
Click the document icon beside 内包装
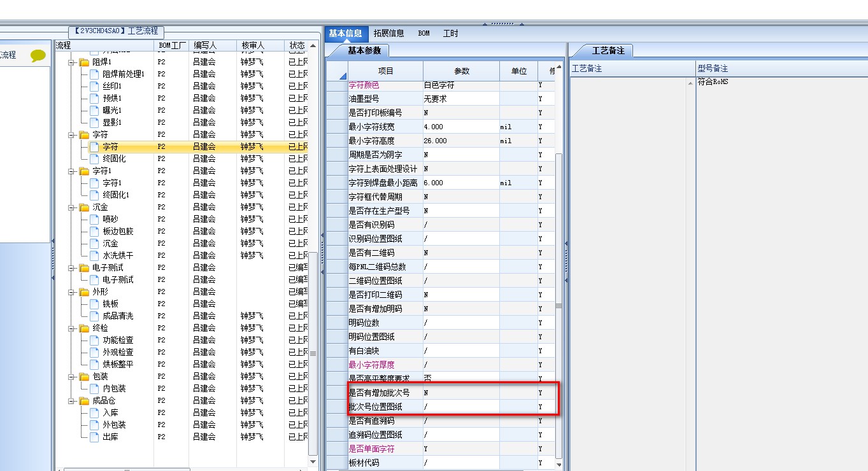94,388
